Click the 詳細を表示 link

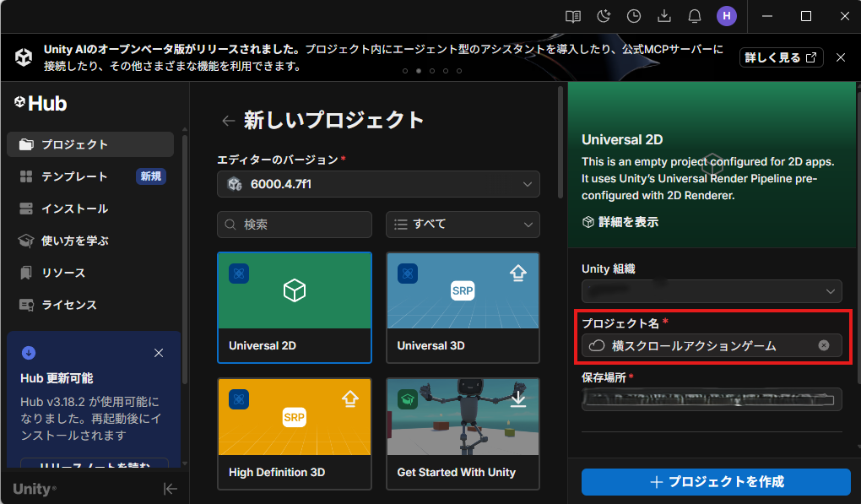[x=620, y=222]
